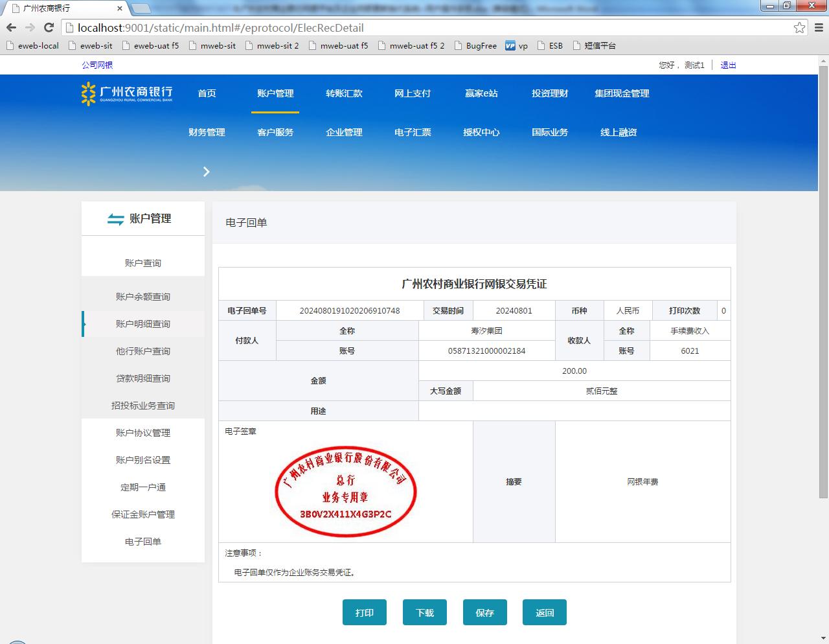The height and width of the screenshot is (644, 829).
Task: Open 电子回单 in sidebar
Action: pyautogui.click(x=143, y=542)
